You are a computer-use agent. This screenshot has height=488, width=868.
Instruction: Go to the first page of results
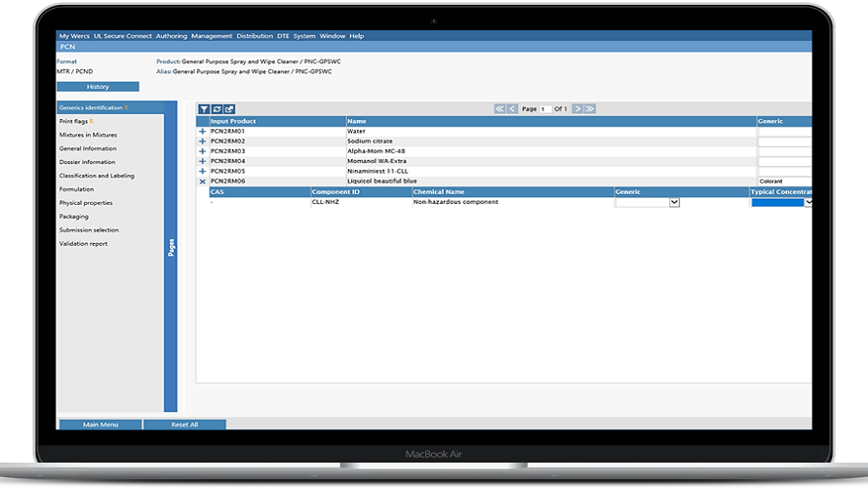click(x=499, y=109)
